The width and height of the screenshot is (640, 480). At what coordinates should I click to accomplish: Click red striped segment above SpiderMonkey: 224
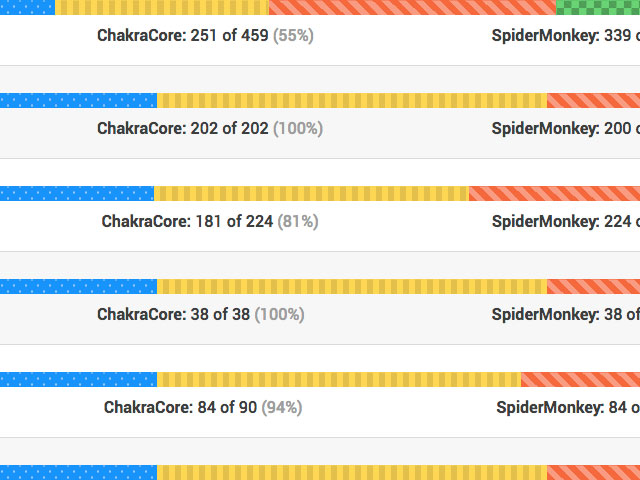tap(554, 193)
